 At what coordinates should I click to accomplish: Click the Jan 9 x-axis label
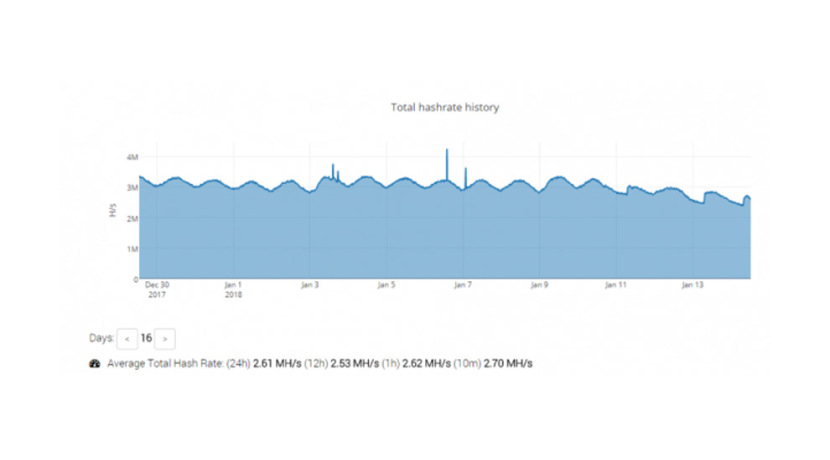(539, 285)
